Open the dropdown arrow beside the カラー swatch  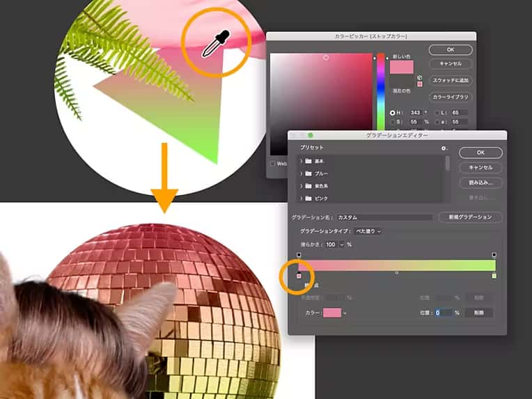click(x=345, y=313)
